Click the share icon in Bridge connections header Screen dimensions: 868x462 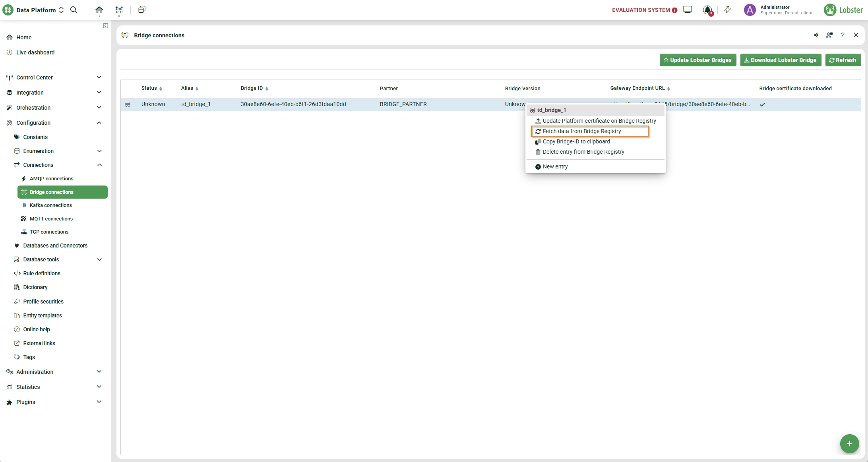[x=816, y=35]
